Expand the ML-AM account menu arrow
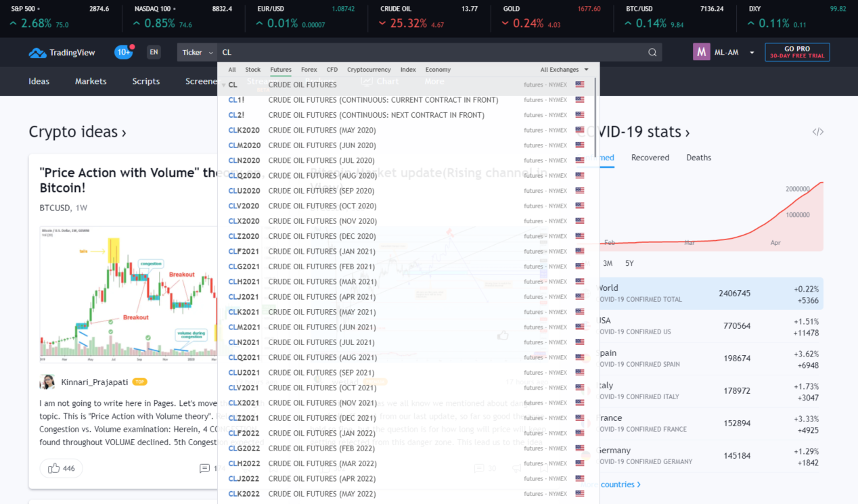The height and width of the screenshot is (504, 858). click(x=752, y=53)
